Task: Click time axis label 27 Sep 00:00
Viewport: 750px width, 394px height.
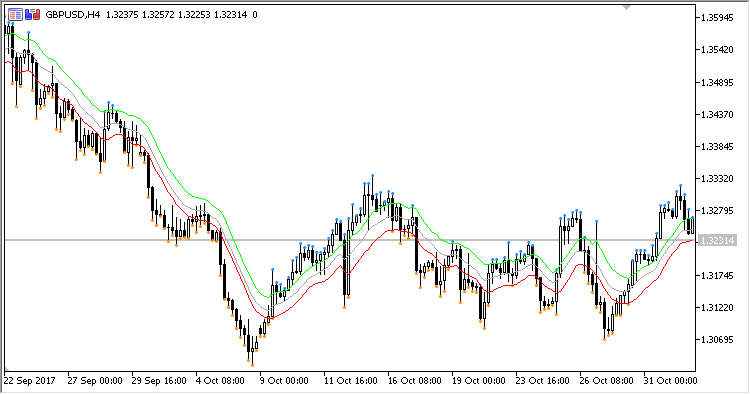Action: [95, 381]
